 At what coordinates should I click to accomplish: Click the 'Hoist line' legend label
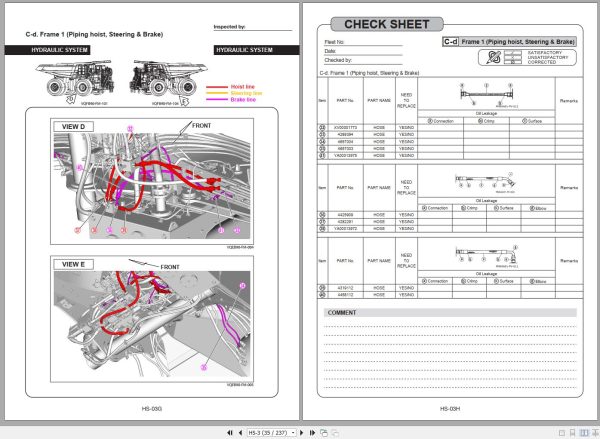pos(243,87)
